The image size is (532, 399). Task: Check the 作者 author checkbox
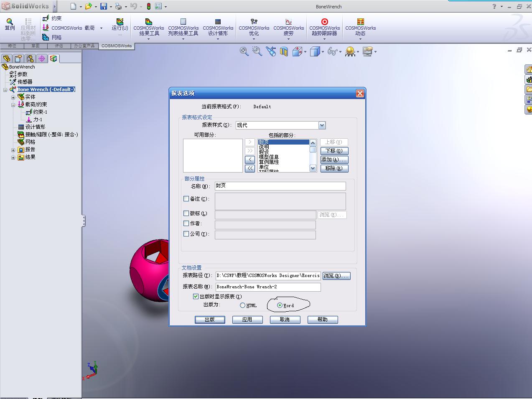tap(186, 224)
